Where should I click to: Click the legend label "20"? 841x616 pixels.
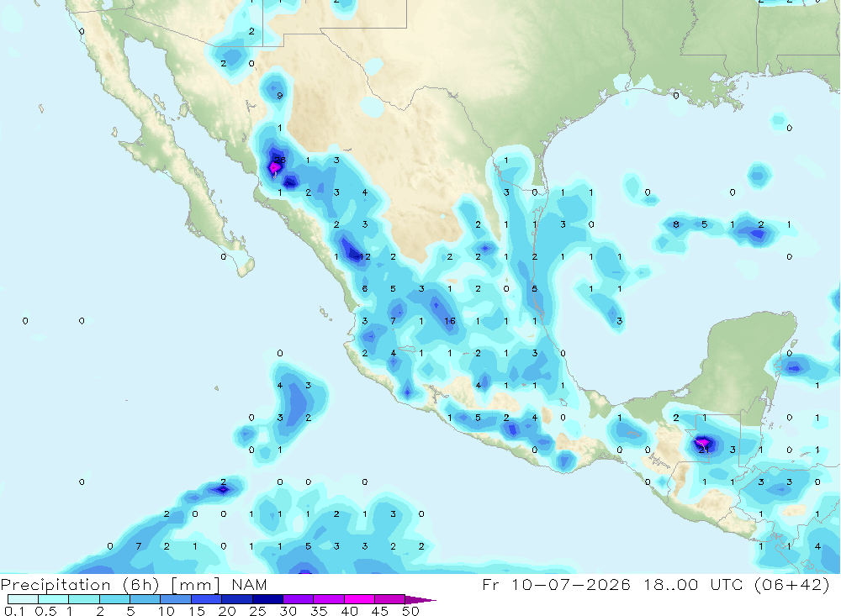point(227,611)
